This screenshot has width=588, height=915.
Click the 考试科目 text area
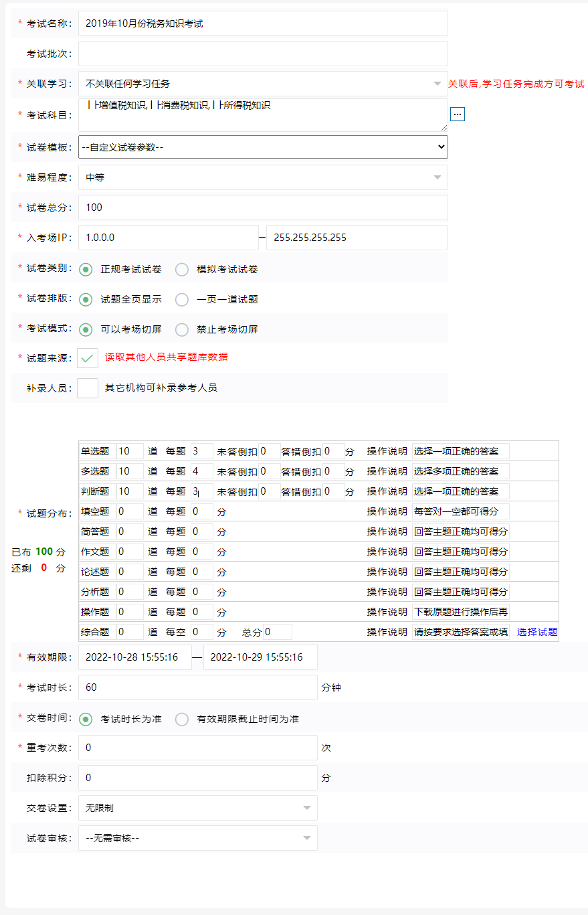coord(263,115)
